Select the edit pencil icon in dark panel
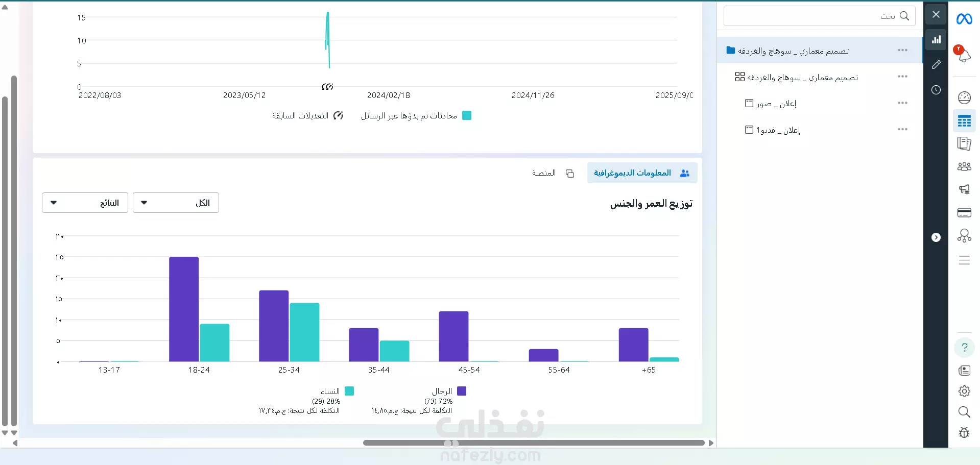 [936, 65]
